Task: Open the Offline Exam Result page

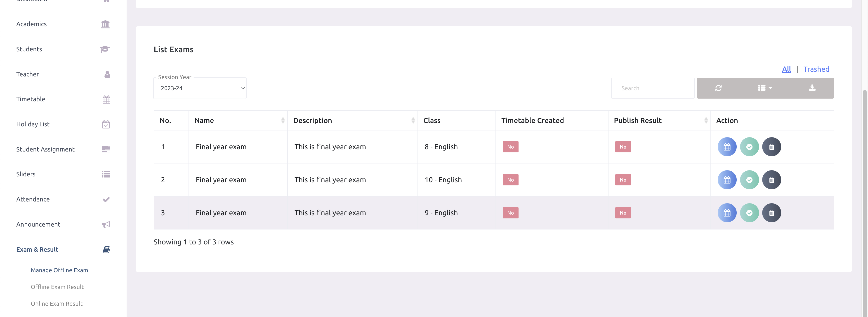Action: click(57, 287)
